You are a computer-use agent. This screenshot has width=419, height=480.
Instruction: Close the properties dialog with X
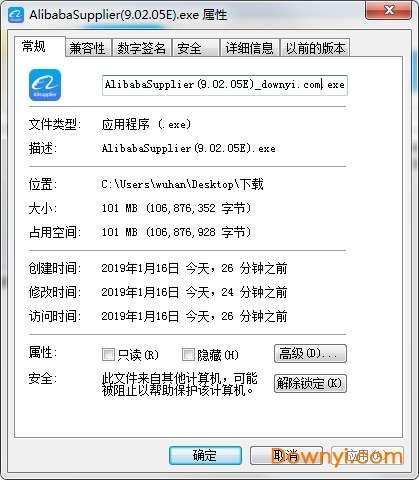tap(388, 10)
